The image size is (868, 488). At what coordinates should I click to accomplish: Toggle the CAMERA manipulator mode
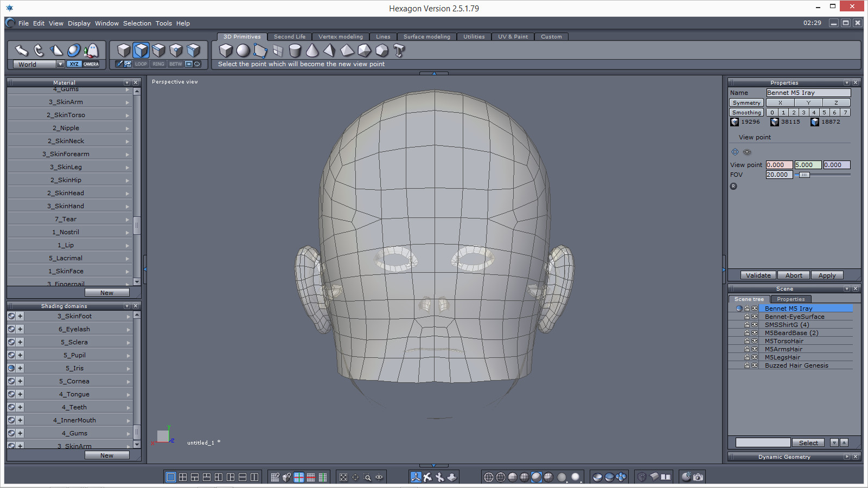point(91,64)
